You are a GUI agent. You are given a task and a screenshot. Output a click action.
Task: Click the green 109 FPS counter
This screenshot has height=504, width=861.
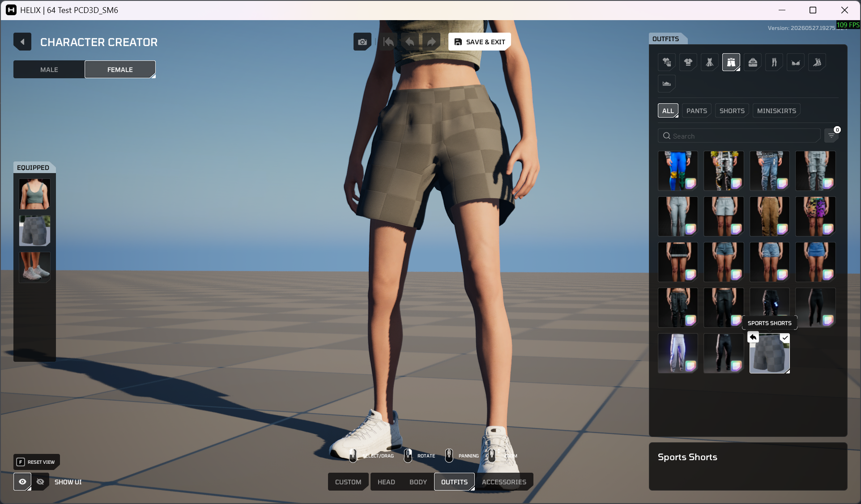pyautogui.click(x=848, y=25)
